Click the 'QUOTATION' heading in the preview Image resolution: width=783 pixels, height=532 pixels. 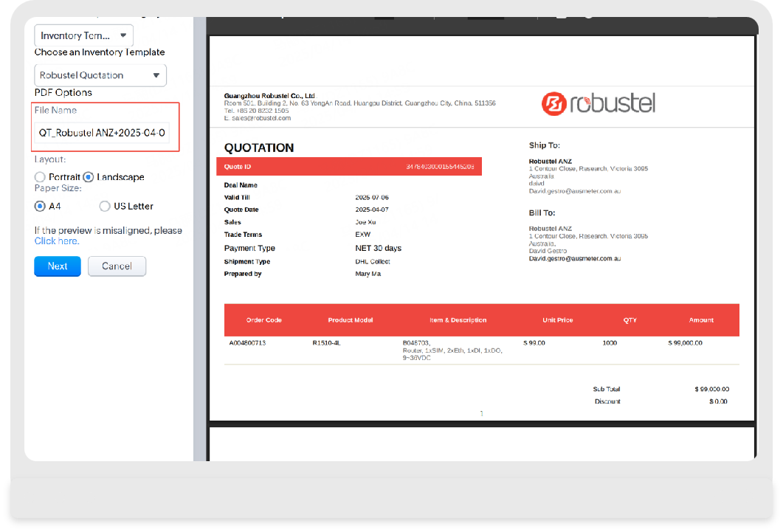click(259, 148)
